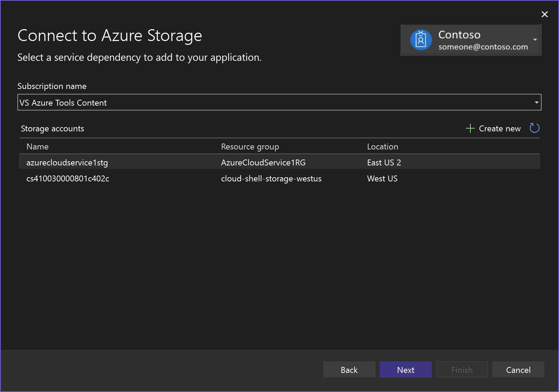Click the cloud-shell-storage-westus resource group cell

(x=271, y=179)
